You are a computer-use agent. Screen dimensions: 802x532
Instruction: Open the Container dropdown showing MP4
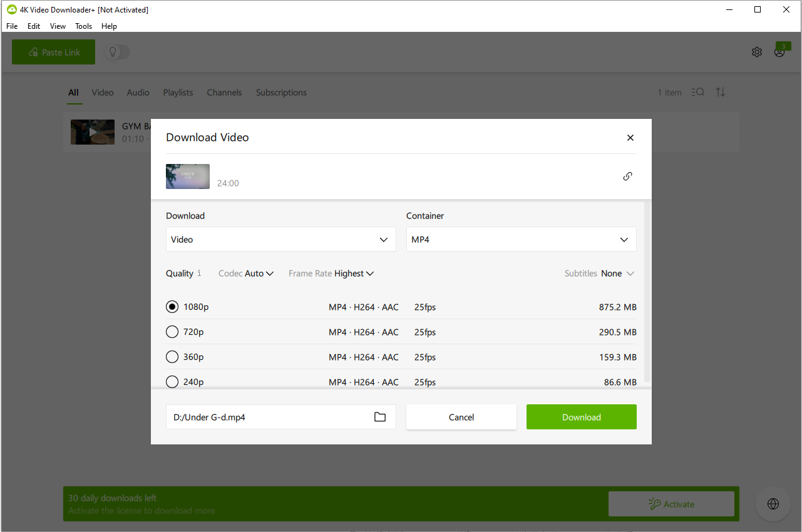click(x=522, y=239)
